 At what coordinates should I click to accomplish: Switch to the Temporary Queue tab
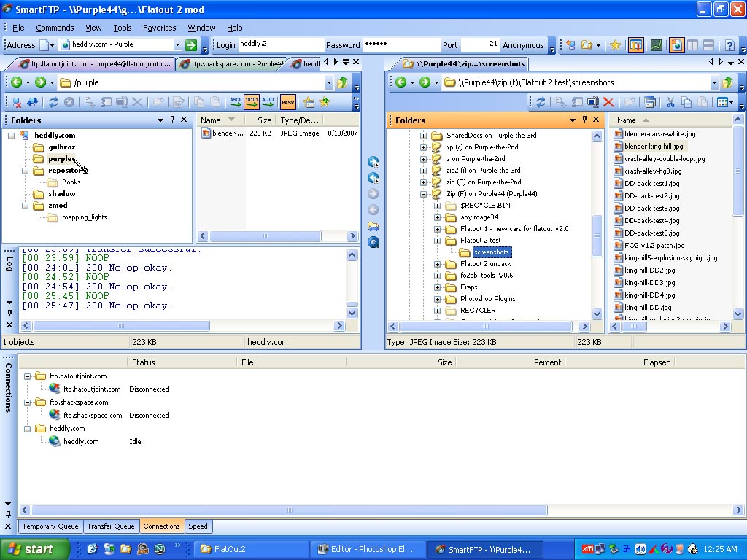50,526
